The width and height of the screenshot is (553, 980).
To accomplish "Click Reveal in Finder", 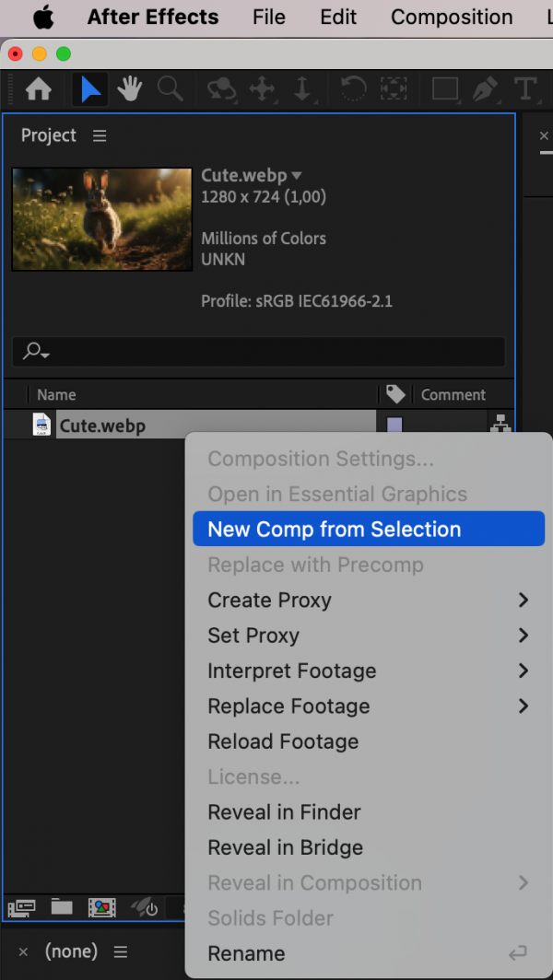I will [x=284, y=811].
